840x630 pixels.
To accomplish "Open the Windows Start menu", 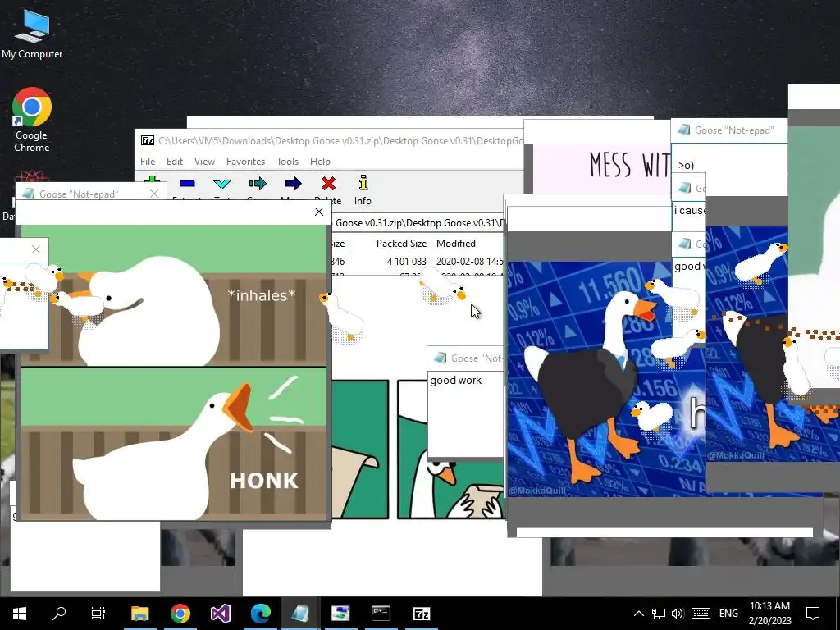I will click(x=20, y=614).
